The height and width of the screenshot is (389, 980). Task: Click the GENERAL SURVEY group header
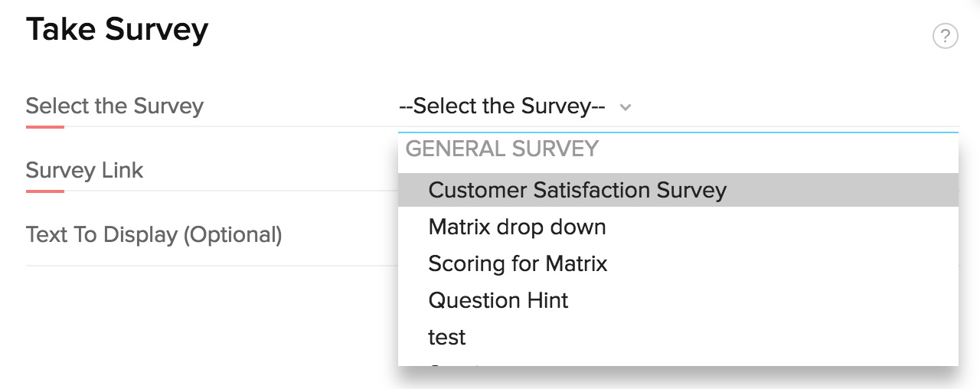click(501, 149)
